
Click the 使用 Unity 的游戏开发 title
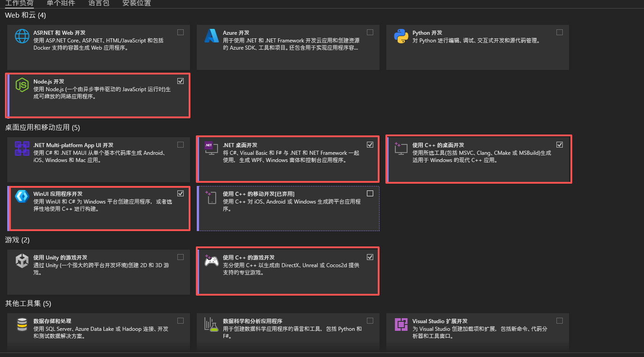(60, 258)
